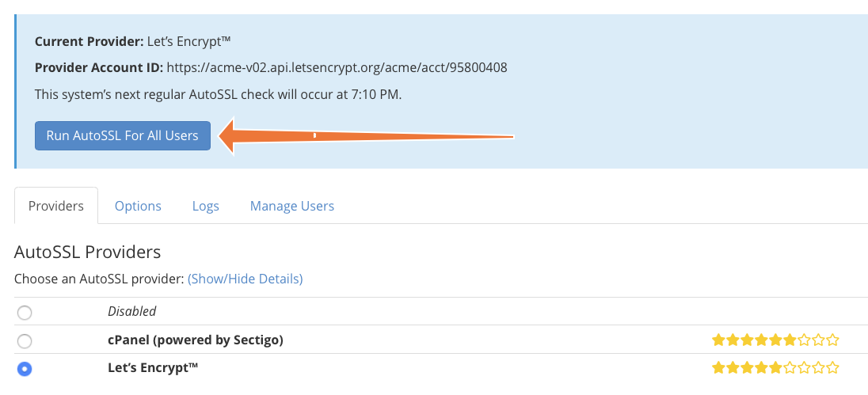Go to the Manage Users tab
The width and height of the screenshot is (868, 395).
292,206
